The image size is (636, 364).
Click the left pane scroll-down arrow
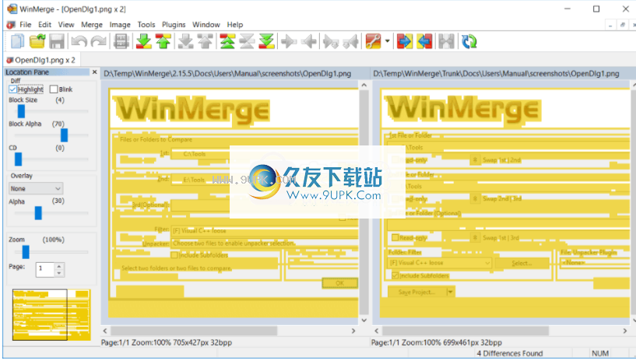[364, 320]
